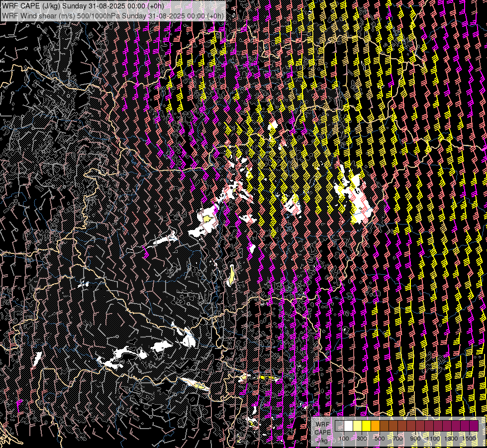Click the 'J/kg' unit label in legend

[322, 440]
